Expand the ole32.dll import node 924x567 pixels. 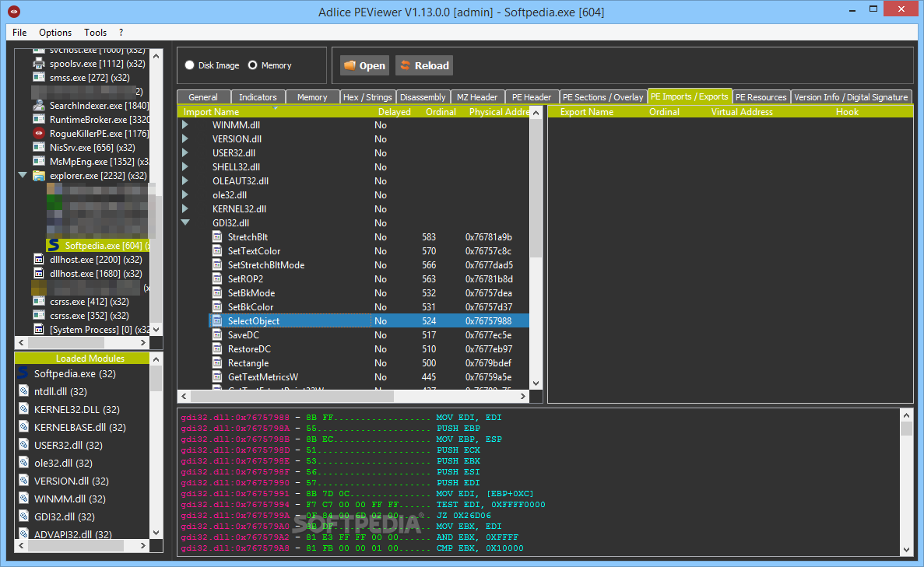[185, 195]
